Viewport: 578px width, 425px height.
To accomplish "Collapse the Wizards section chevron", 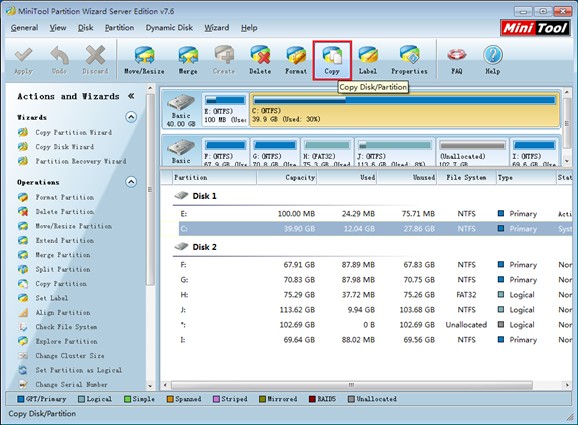I will coord(131,117).
